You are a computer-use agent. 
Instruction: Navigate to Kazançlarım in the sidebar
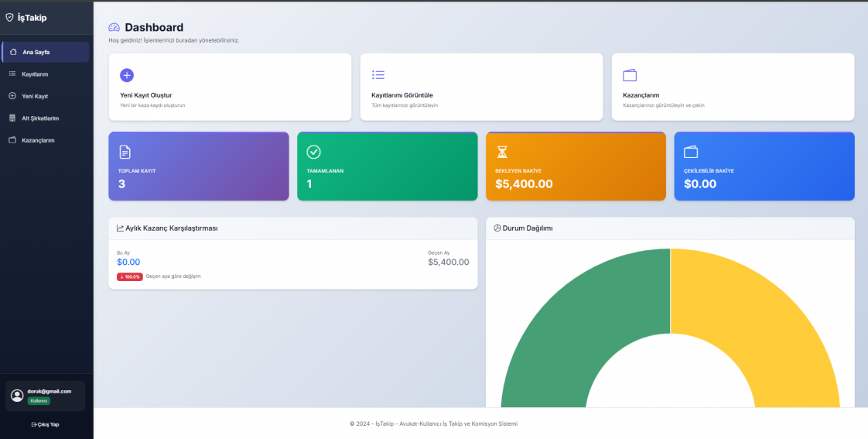(38, 140)
